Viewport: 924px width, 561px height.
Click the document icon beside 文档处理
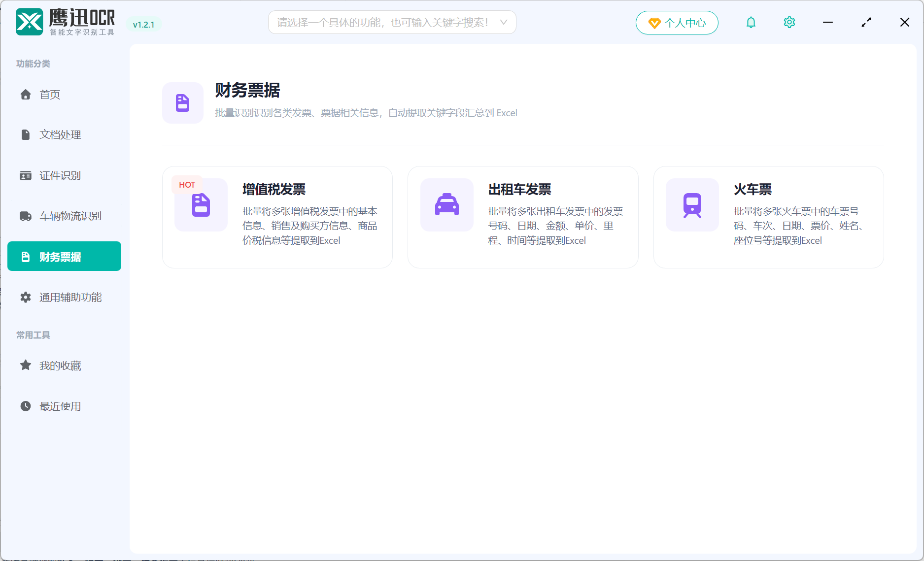tap(26, 134)
